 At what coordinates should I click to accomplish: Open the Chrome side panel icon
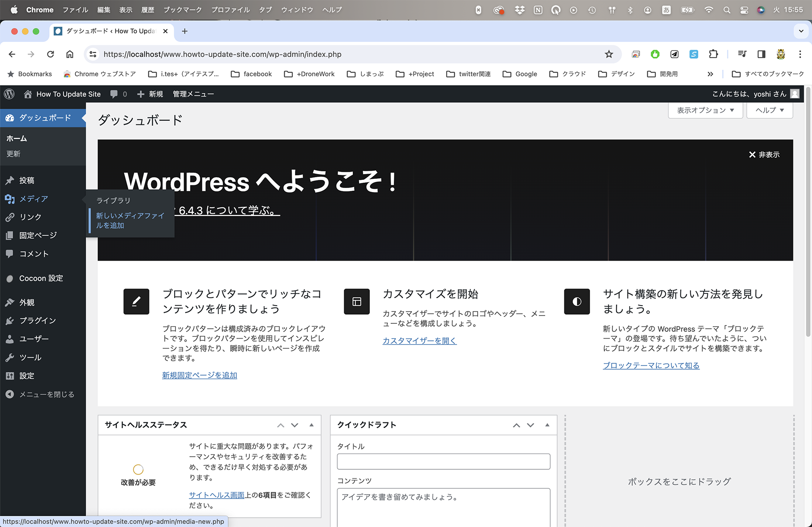[761, 54]
